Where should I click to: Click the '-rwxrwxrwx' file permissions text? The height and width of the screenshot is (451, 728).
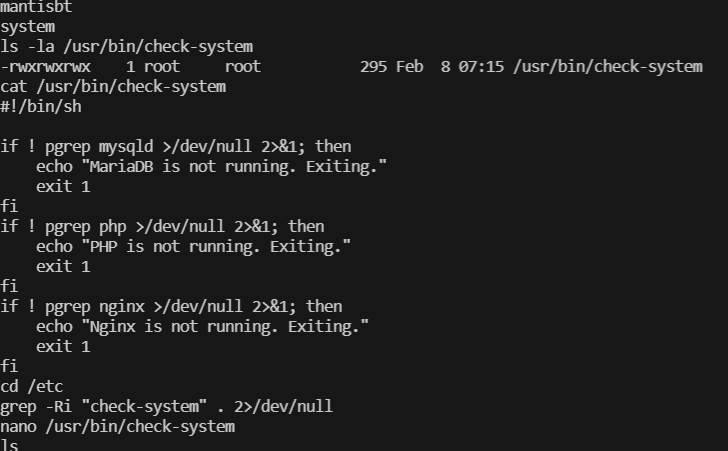(x=45, y=67)
